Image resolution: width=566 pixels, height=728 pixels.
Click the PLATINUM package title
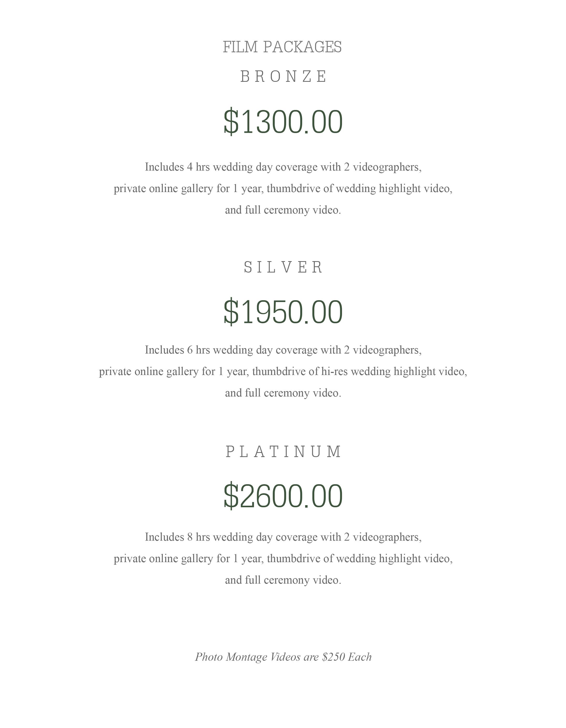point(283,452)
